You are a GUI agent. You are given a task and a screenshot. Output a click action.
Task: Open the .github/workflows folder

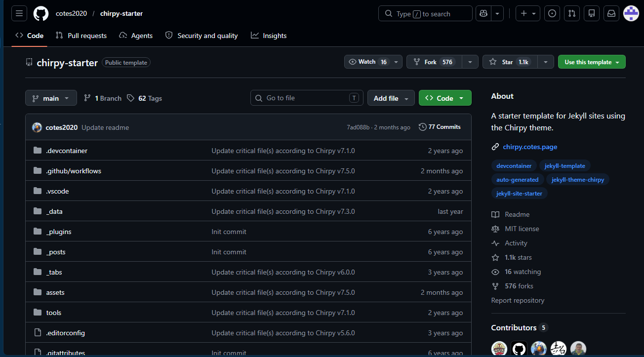coord(74,171)
